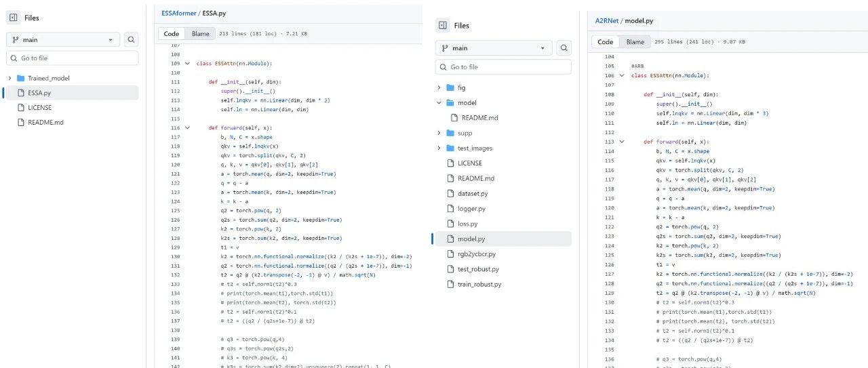
Task: Collapse the model folder
Action: 439,103
